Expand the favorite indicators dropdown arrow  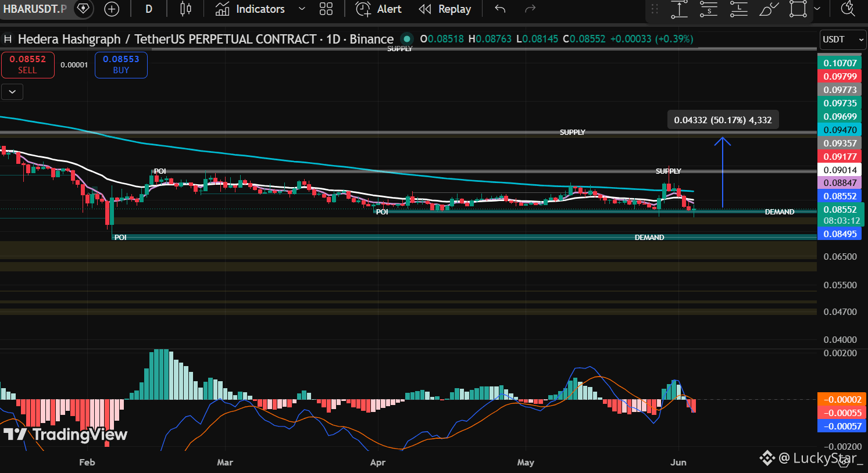[x=302, y=9]
